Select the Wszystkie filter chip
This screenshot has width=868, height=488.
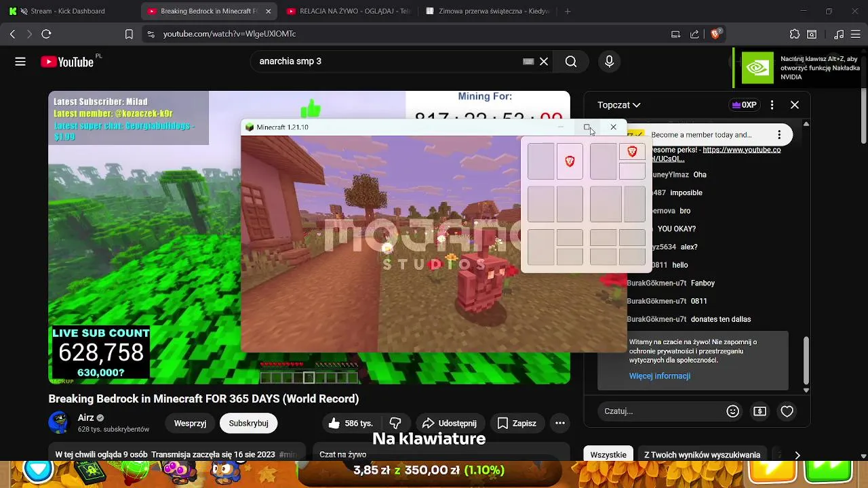point(608,455)
